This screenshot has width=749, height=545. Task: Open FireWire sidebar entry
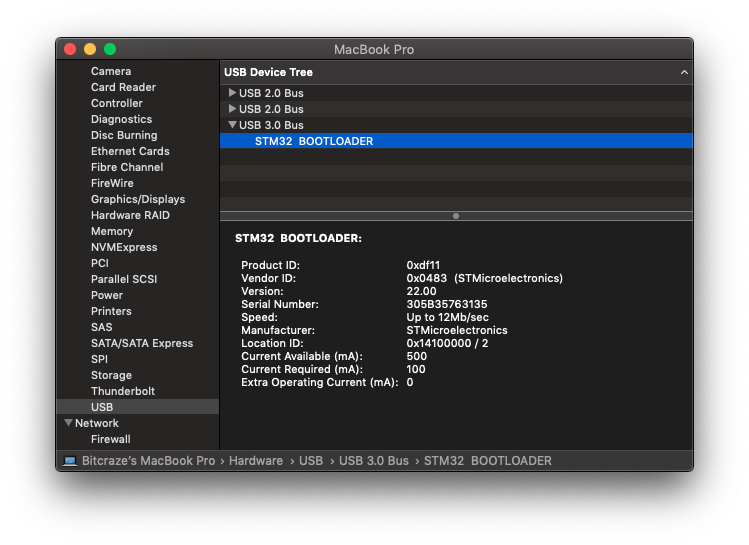(x=112, y=183)
